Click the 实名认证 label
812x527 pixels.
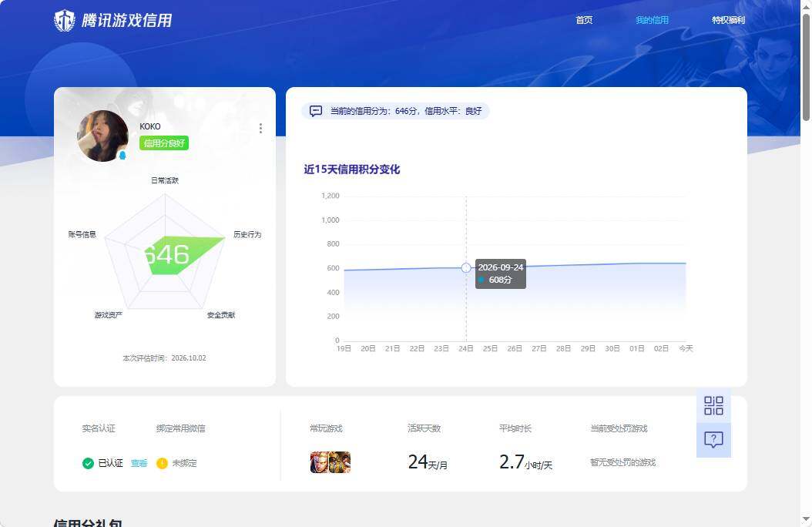coord(99,428)
